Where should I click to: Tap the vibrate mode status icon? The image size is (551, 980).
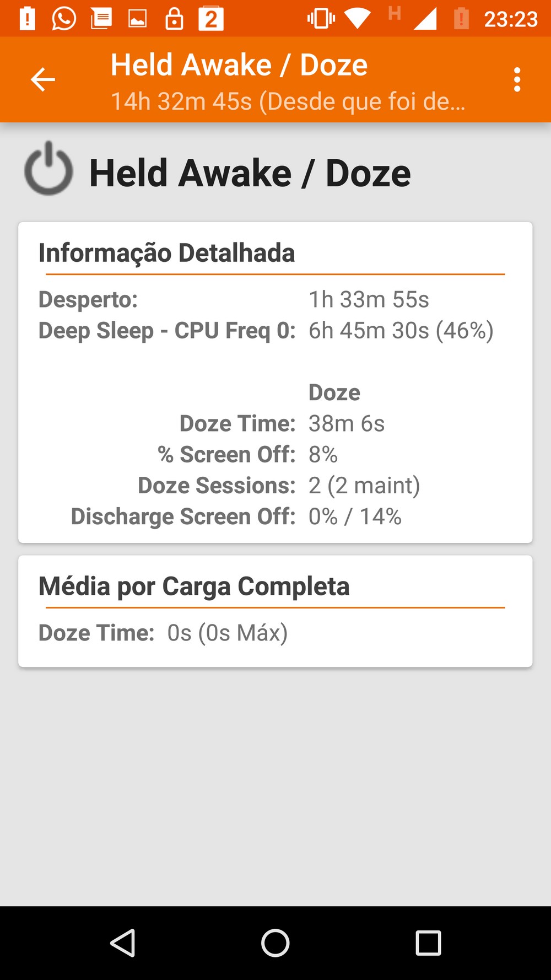[x=321, y=19]
